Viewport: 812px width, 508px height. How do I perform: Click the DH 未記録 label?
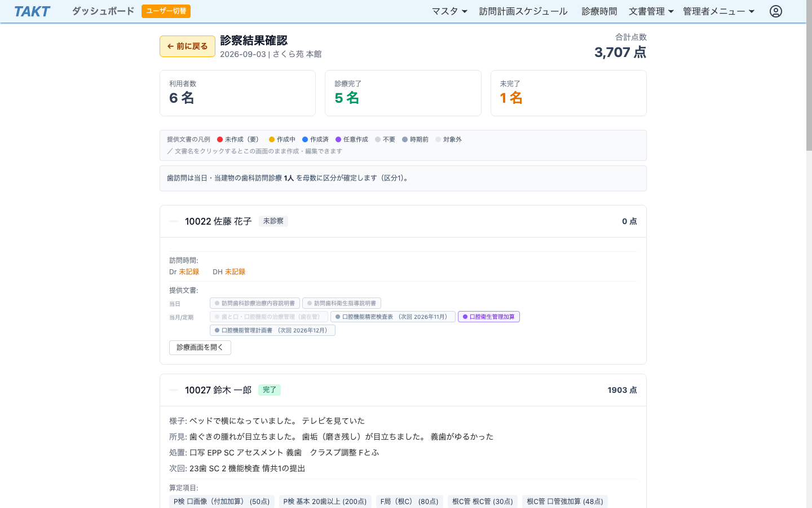point(229,271)
